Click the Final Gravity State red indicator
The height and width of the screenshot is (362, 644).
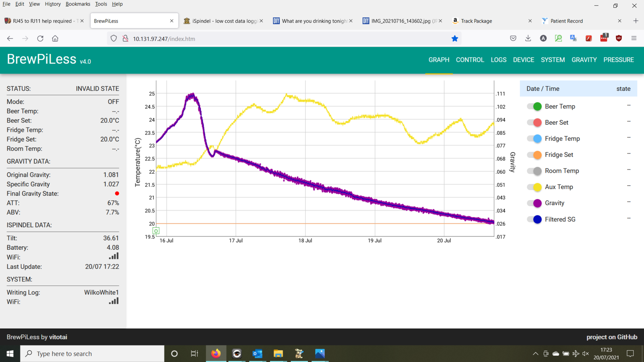[117, 193]
